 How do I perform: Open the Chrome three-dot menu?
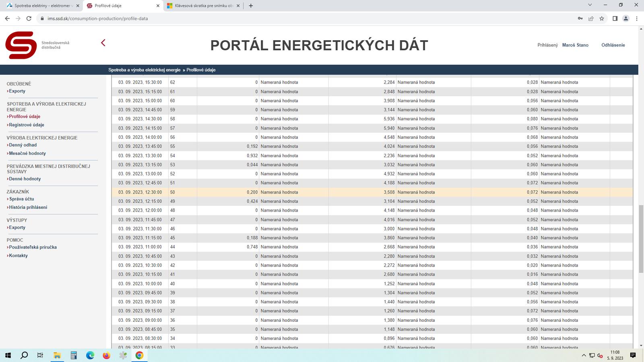point(637,19)
